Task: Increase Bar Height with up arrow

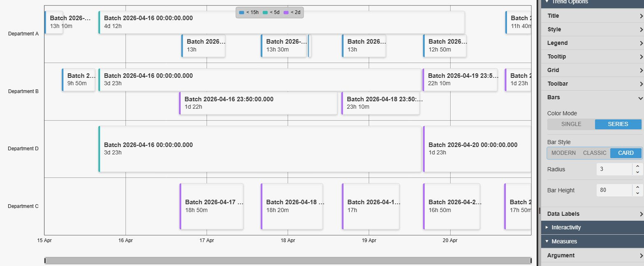Action: [x=637, y=187]
